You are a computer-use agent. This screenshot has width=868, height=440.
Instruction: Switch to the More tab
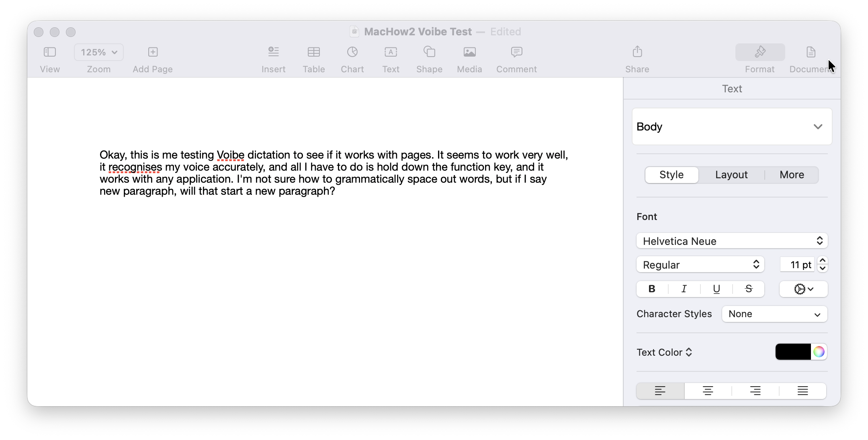(x=792, y=175)
